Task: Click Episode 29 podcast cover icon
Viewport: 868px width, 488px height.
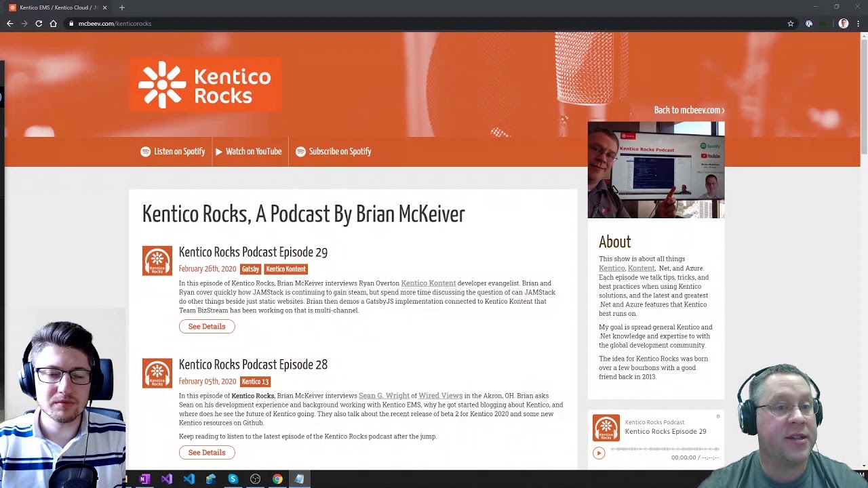Action: pyautogui.click(x=157, y=260)
